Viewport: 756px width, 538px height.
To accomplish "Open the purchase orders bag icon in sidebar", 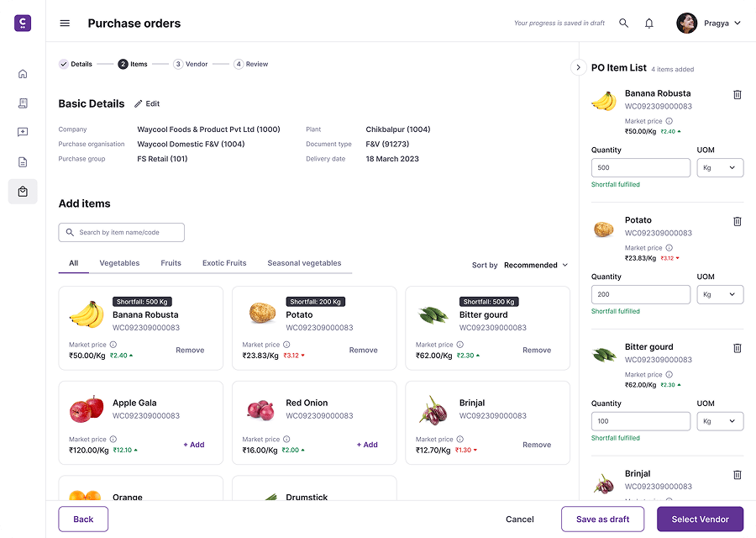I will pos(23,192).
